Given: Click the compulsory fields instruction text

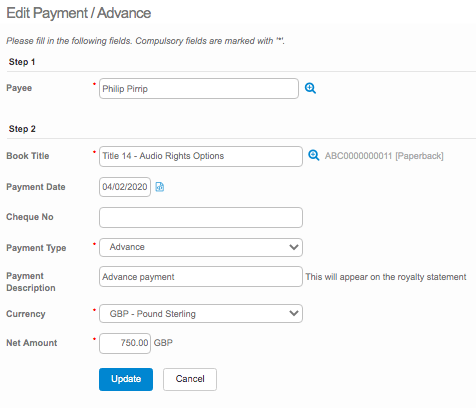Looking at the screenshot, I should (x=145, y=41).
